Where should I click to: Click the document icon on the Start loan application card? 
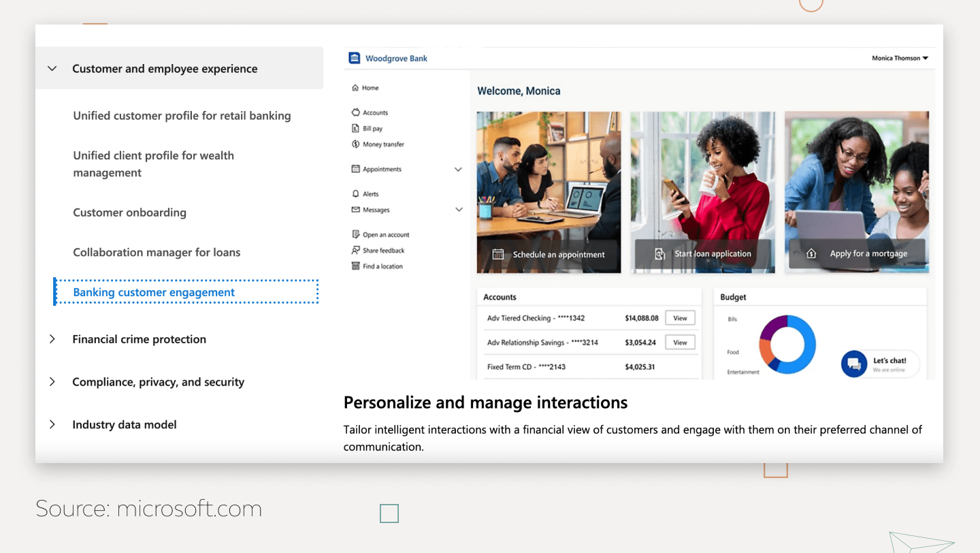(x=659, y=254)
